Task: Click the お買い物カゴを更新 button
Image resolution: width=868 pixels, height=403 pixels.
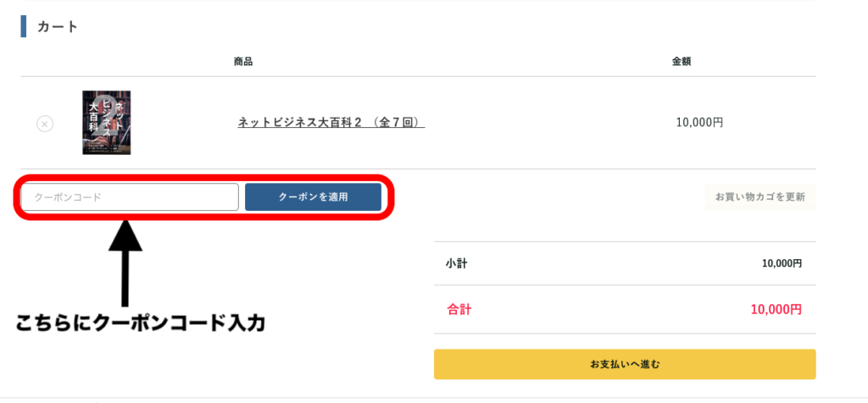Action: (x=760, y=196)
